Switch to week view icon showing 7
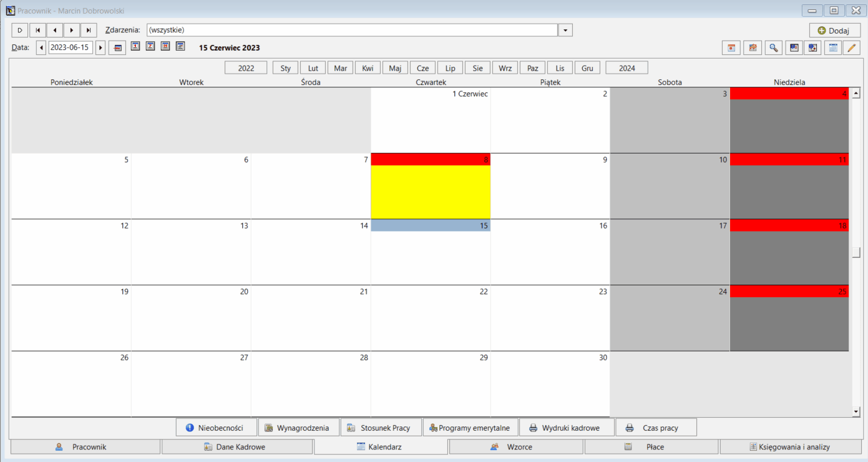This screenshot has height=462, width=868. pos(150,46)
